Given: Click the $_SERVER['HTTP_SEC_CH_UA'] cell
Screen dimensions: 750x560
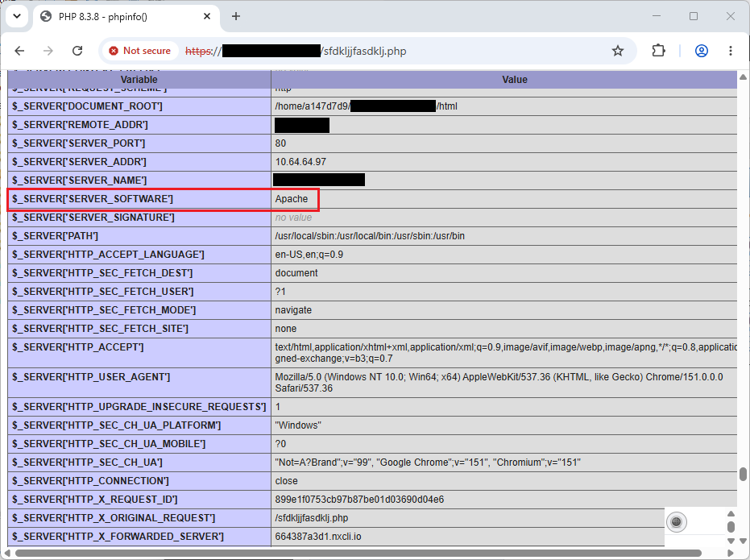Looking at the screenshot, I should pos(139,463).
